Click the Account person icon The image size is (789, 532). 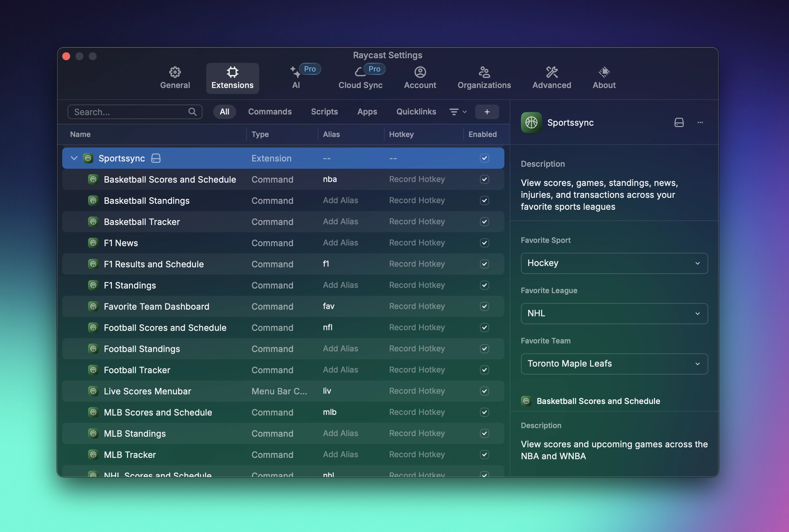coord(420,72)
